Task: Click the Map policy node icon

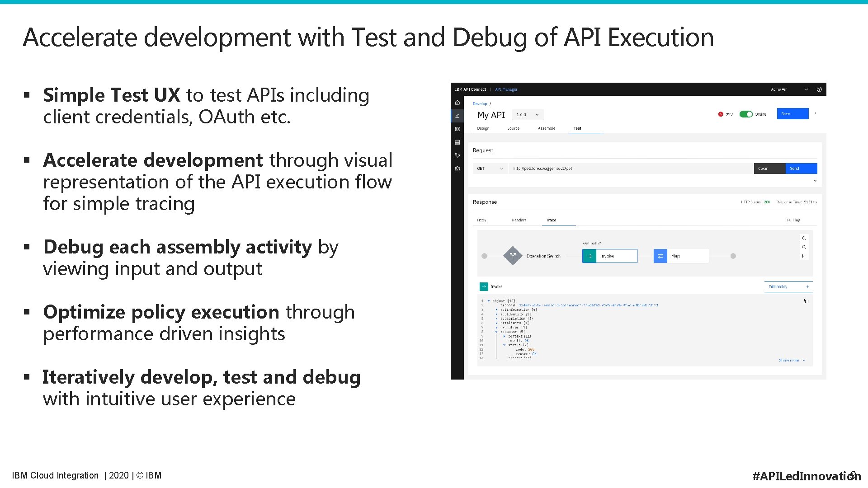Action: pyautogui.click(x=660, y=256)
